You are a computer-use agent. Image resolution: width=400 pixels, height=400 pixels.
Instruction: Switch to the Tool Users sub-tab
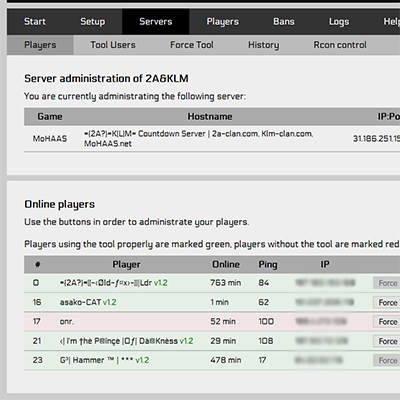[113, 45]
